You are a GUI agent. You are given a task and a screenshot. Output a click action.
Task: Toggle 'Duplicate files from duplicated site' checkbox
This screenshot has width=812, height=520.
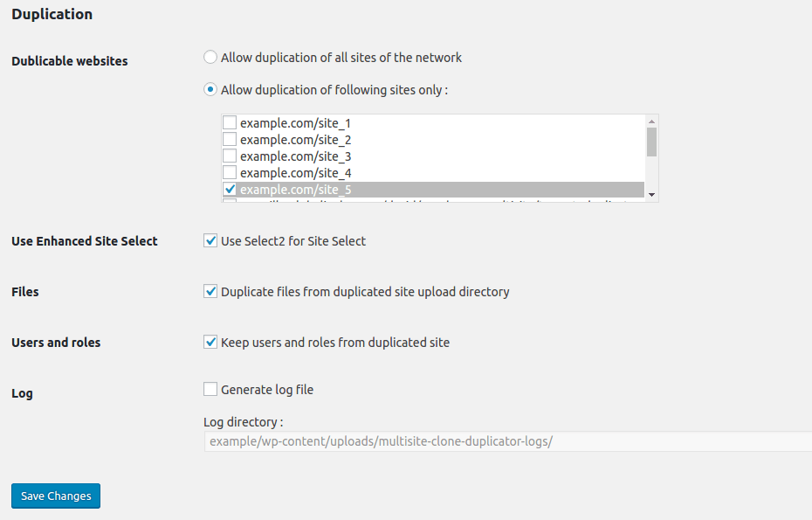pyautogui.click(x=210, y=291)
